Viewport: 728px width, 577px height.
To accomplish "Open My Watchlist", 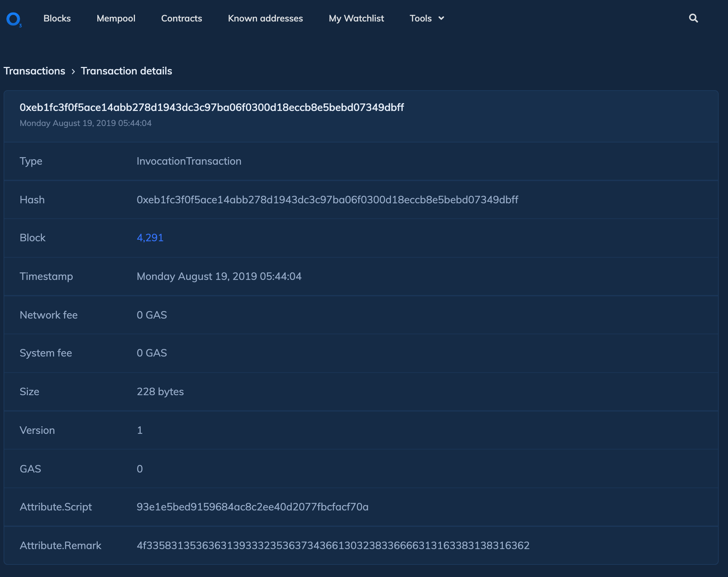I will [x=356, y=18].
